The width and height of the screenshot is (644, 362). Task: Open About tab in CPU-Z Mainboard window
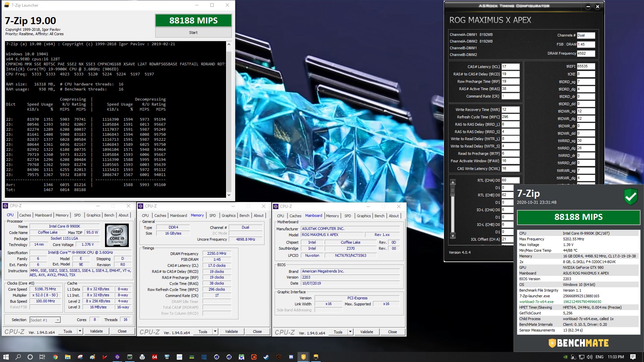coord(394,216)
